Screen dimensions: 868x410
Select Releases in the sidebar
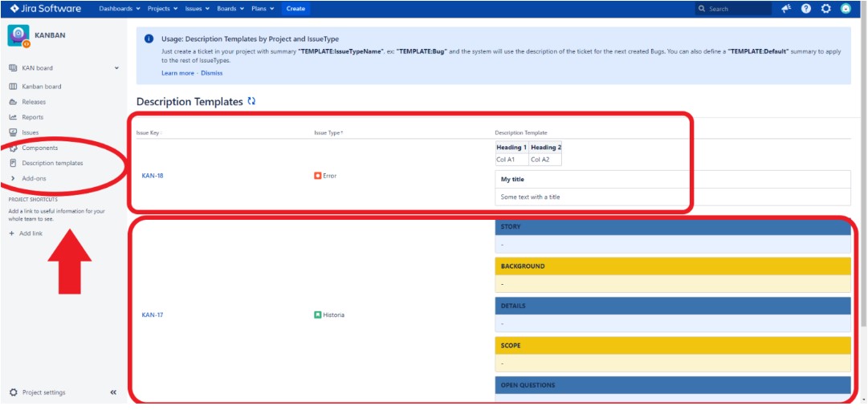(34, 102)
